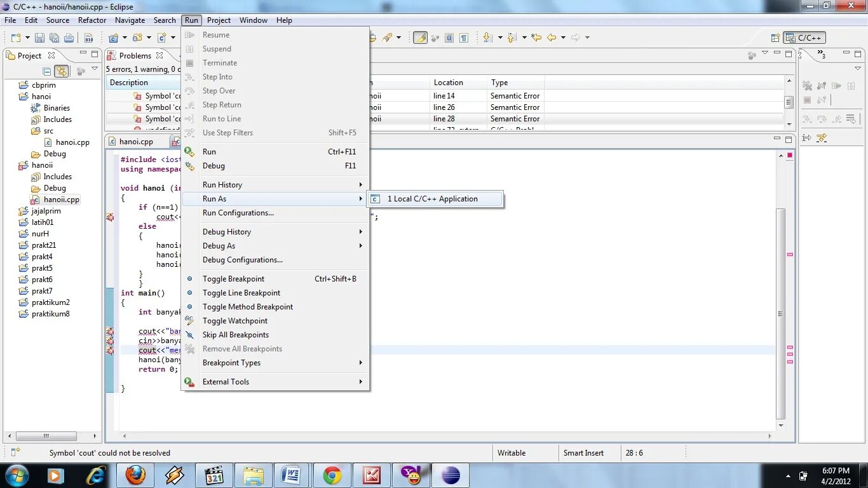
Task: Click the Type column header
Action: tap(515, 83)
